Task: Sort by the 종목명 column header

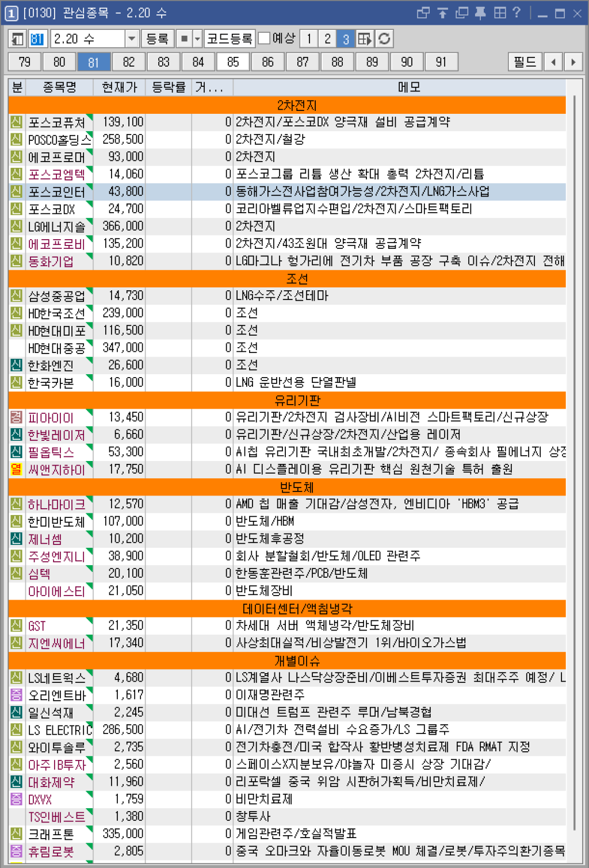Action: pyautogui.click(x=60, y=87)
